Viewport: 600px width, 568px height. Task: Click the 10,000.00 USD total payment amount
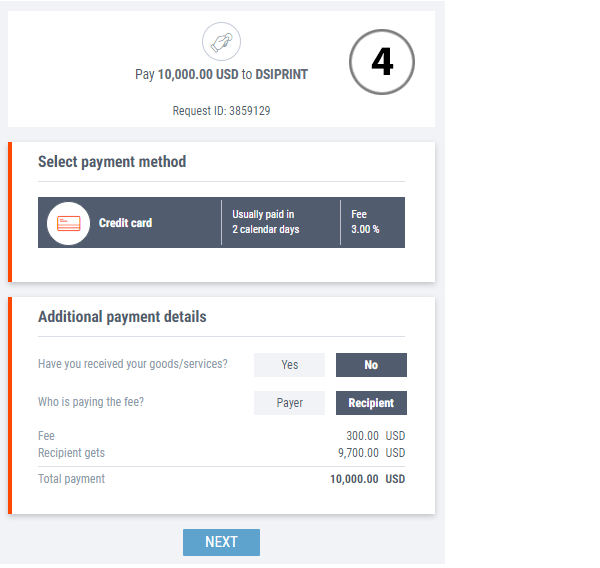coord(367,479)
